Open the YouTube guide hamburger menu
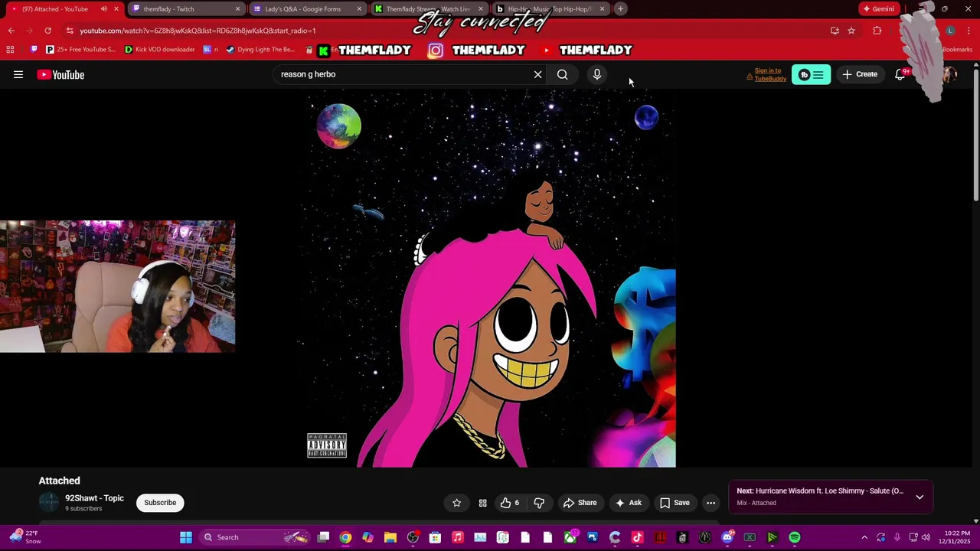Screen dimensions: 980x551 point(18,74)
